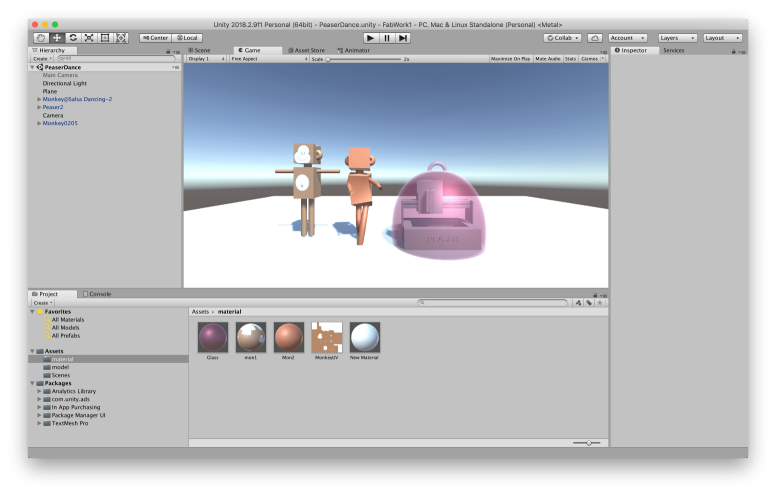Viewport: 776px width, 495px height.
Task: Open the Account dropdown
Action: tap(628, 38)
